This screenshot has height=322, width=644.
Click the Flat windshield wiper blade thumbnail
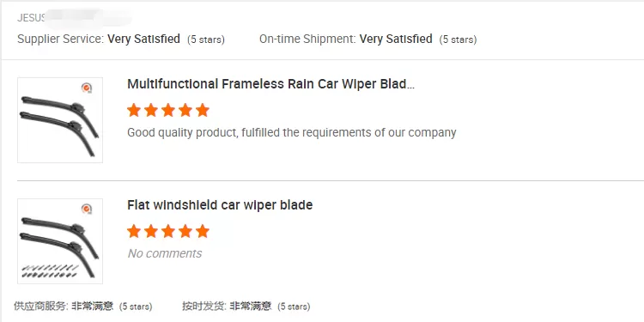(60, 241)
